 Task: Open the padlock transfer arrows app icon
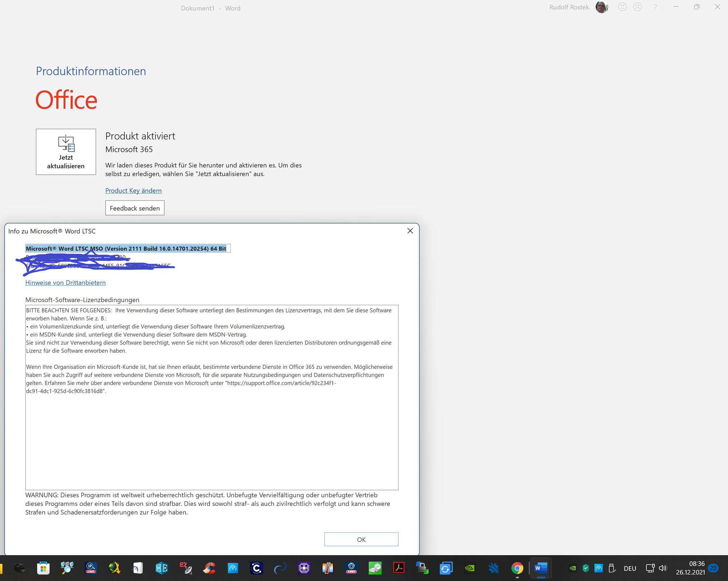coord(422,568)
